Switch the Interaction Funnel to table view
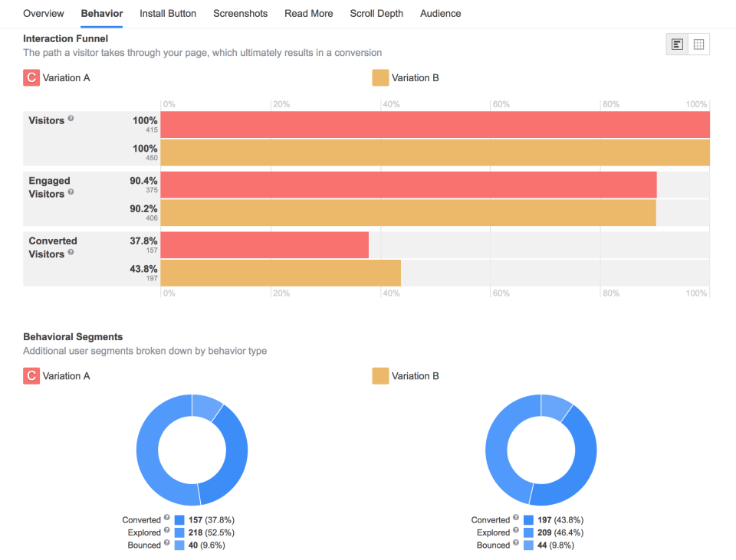736x560 pixels. (x=698, y=44)
